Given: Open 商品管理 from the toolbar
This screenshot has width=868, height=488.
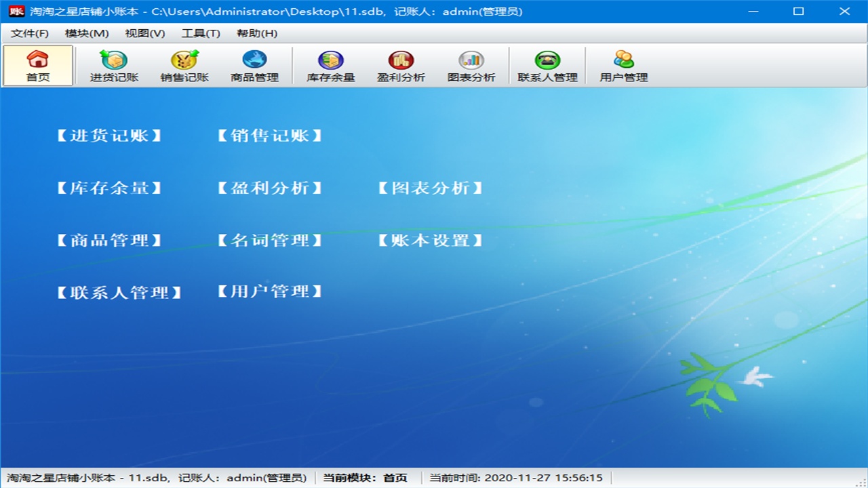Looking at the screenshot, I should (x=255, y=65).
